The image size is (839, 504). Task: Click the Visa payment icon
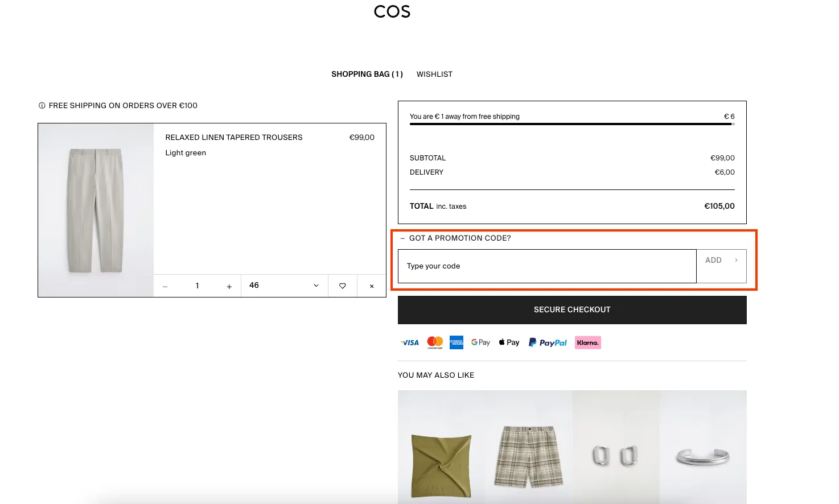[410, 342]
